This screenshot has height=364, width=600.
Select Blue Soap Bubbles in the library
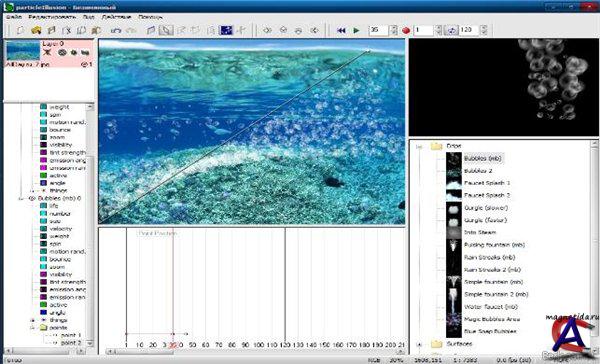pos(490,331)
